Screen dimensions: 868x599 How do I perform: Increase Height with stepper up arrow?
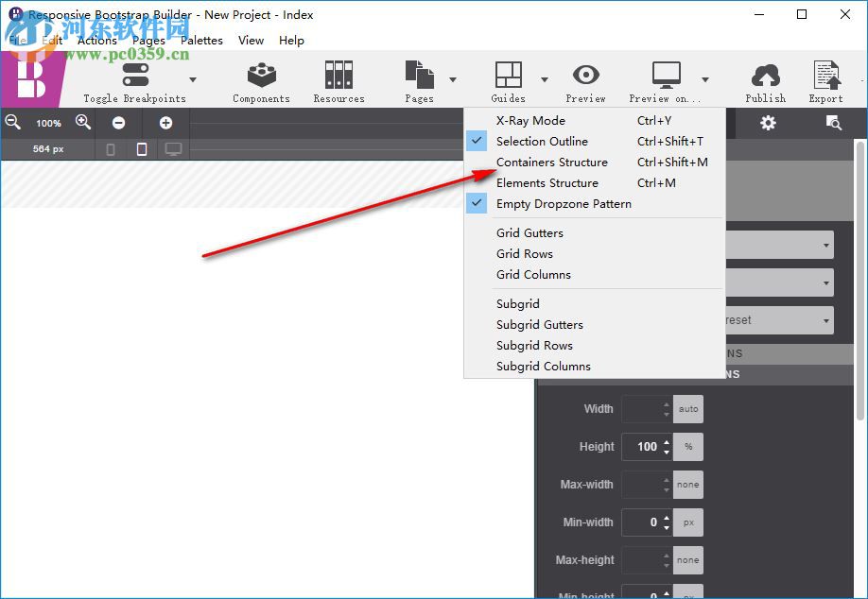point(667,441)
